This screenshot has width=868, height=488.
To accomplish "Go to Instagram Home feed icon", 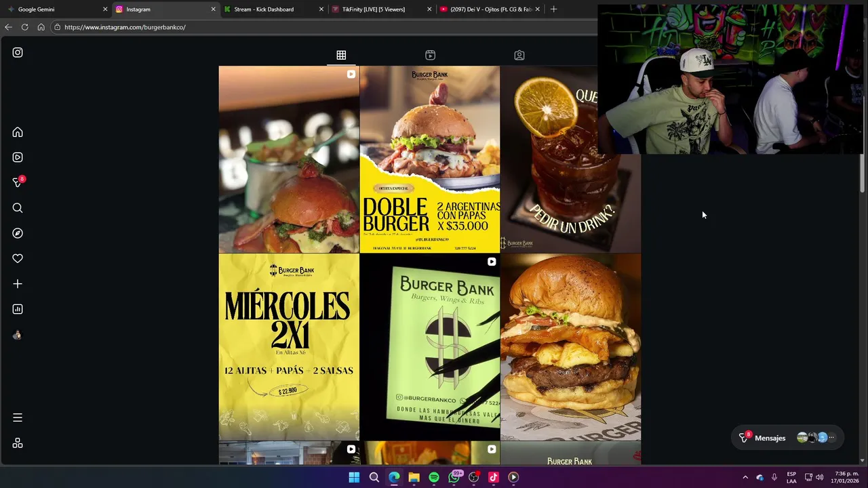I will pyautogui.click(x=18, y=132).
